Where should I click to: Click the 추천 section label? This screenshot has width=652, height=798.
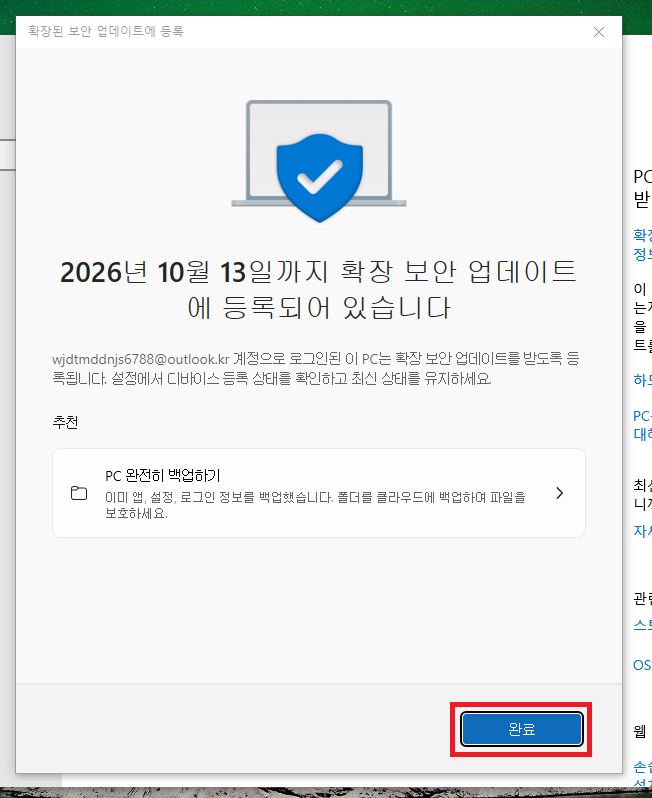[x=65, y=422]
